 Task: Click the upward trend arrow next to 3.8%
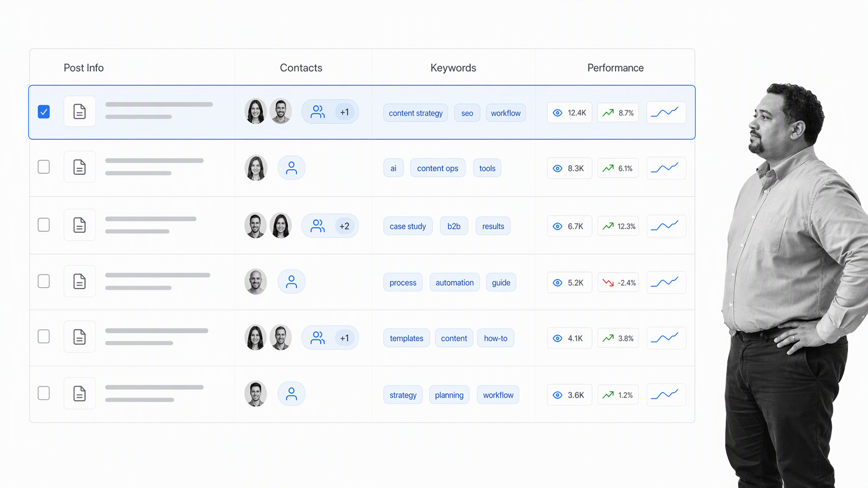[x=608, y=338]
